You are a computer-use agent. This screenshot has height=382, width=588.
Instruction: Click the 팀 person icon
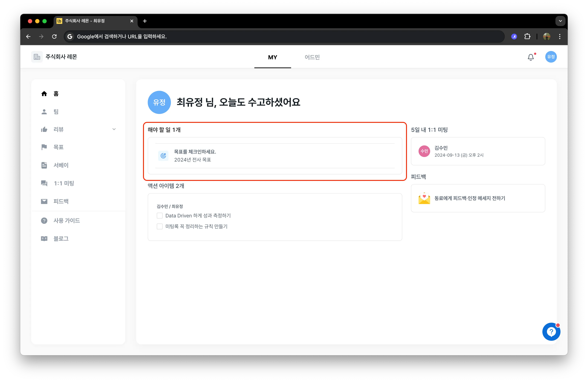pos(44,112)
